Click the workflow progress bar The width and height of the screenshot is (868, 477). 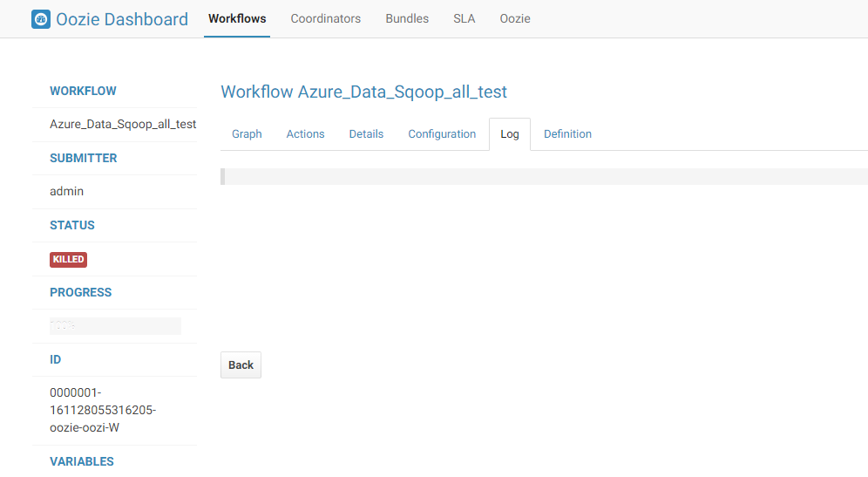(115, 326)
